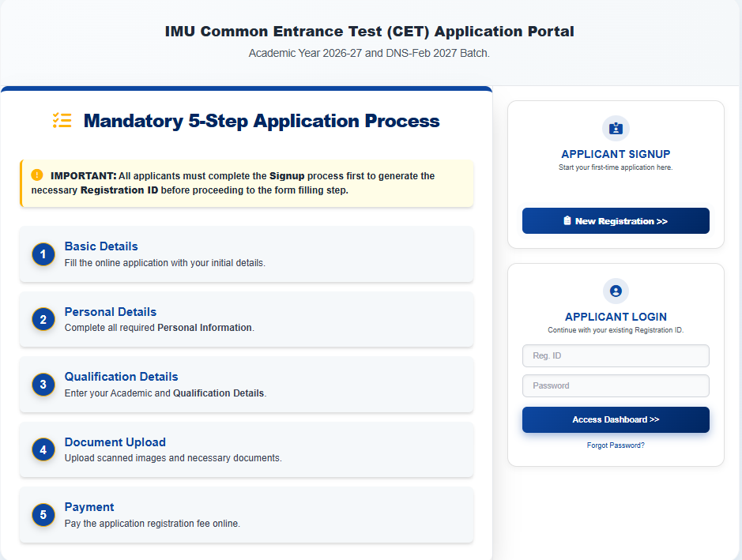Open the Forgot Password link
This screenshot has width=742, height=560.
click(616, 445)
